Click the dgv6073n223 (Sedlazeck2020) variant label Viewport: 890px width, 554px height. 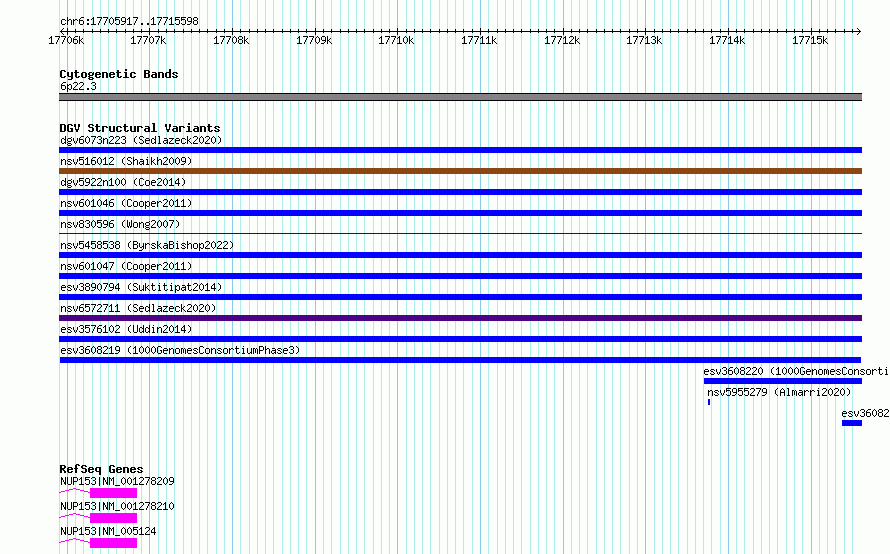[x=141, y=140]
